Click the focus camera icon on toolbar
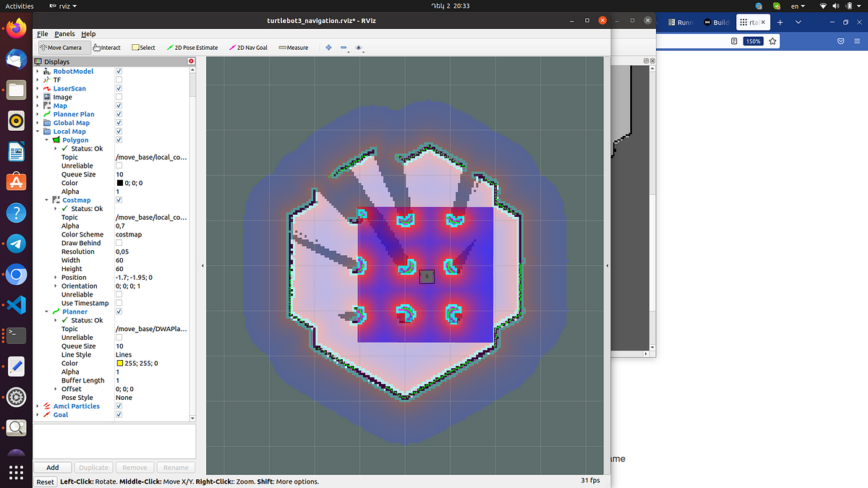Image resolution: width=868 pixels, height=488 pixels. pos(359,47)
